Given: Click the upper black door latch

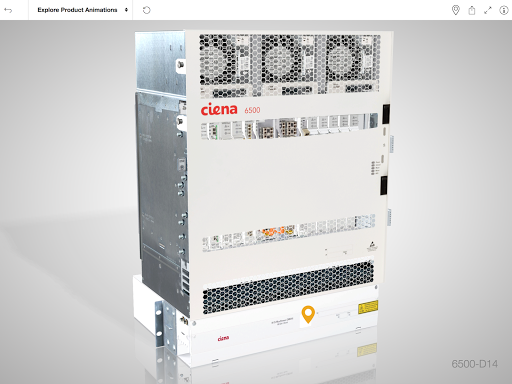Looking at the screenshot, I should 386,114.
